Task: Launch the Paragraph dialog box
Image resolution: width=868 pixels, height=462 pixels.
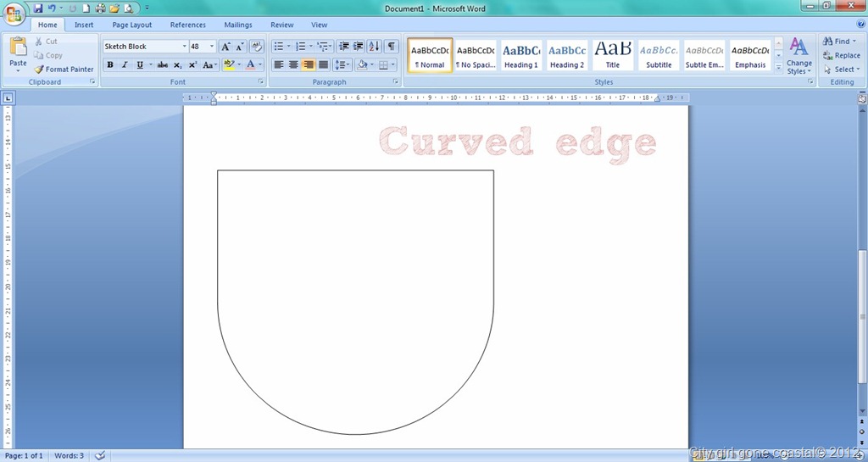Action: click(x=396, y=82)
